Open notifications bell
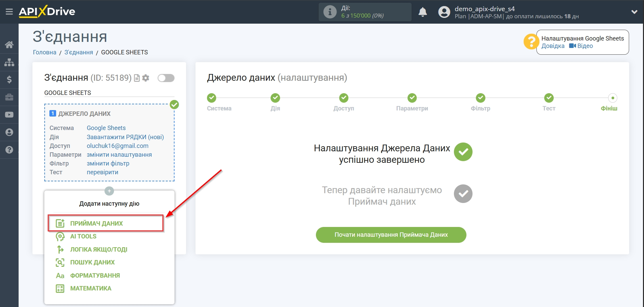Viewport: 644px width, 307px height. tap(422, 12)
